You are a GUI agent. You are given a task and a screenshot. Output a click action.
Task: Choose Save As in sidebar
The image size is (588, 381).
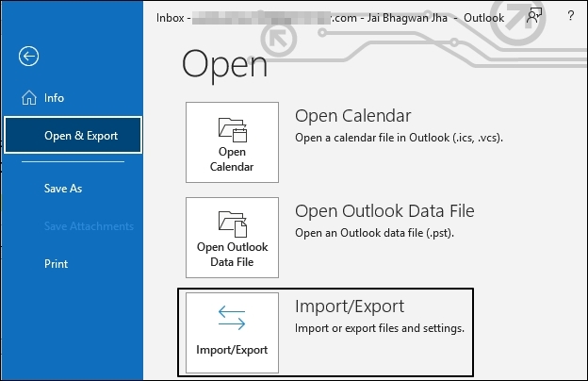63,188
